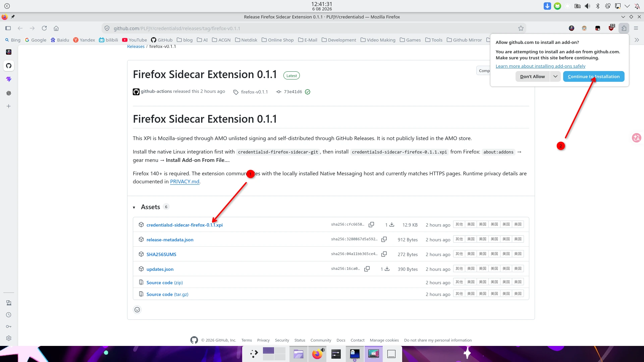Open the system tray download manager icon

click(x=547, y=6)
